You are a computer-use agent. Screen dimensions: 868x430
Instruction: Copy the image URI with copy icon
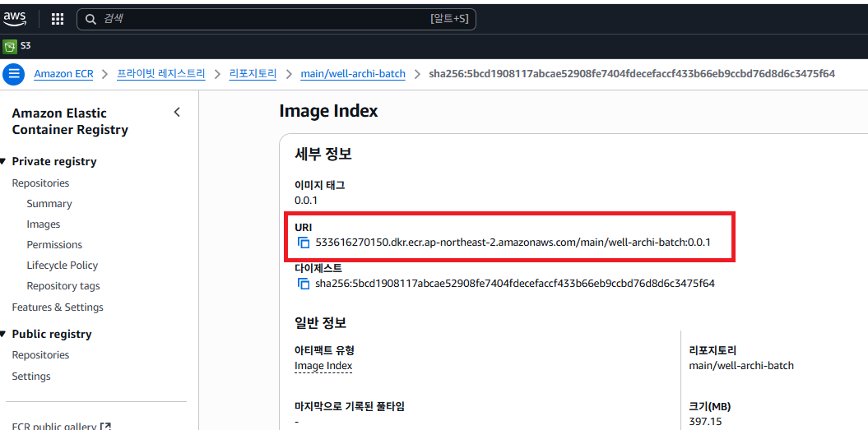coord(304,243)
